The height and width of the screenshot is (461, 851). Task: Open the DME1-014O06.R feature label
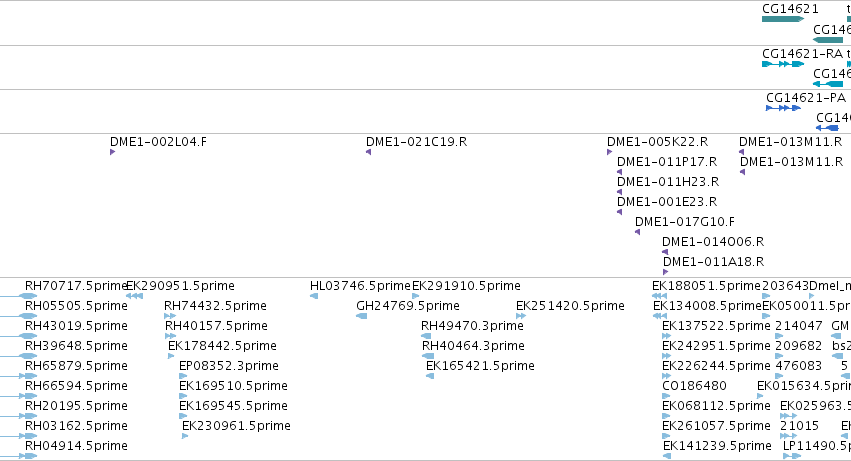point(713,242)
